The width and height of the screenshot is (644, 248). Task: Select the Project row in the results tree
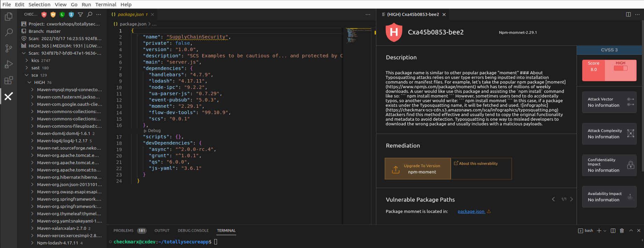[x=62, y=24]
